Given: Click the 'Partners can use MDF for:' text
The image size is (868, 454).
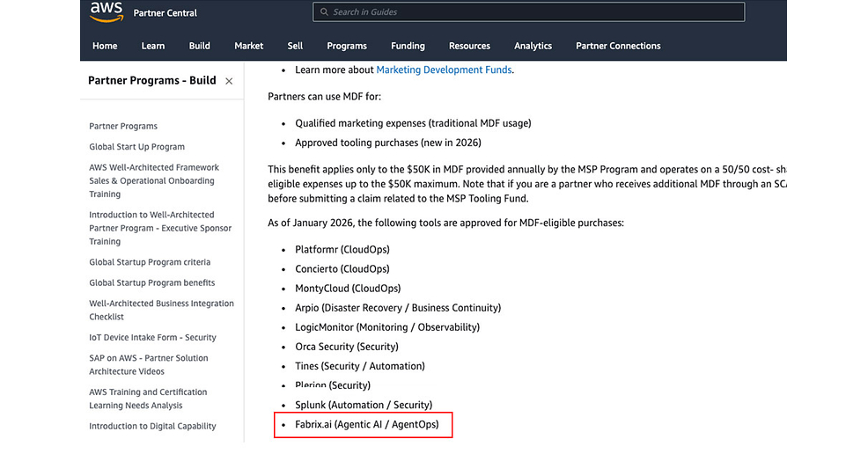Looking at the screenshot, I should point(324,96).
